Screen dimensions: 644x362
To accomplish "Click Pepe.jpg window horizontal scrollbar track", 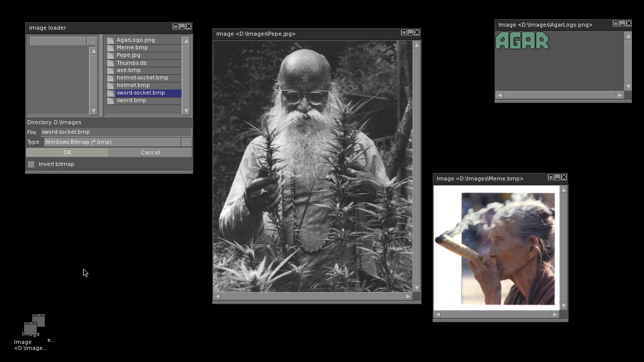I will tap(312, 296).
